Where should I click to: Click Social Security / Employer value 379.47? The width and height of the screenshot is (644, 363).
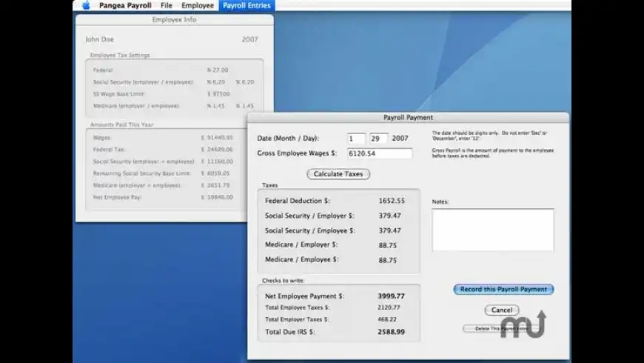(390, 216)
